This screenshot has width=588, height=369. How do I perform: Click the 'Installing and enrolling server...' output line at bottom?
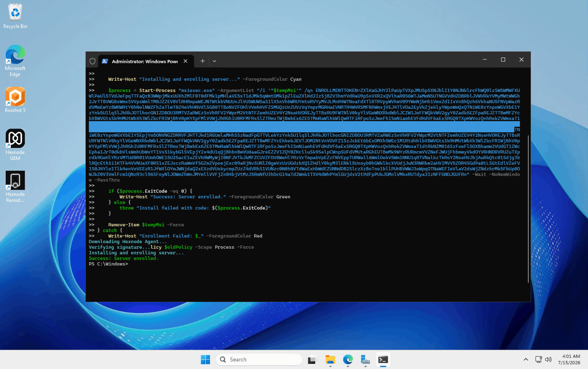136,253
